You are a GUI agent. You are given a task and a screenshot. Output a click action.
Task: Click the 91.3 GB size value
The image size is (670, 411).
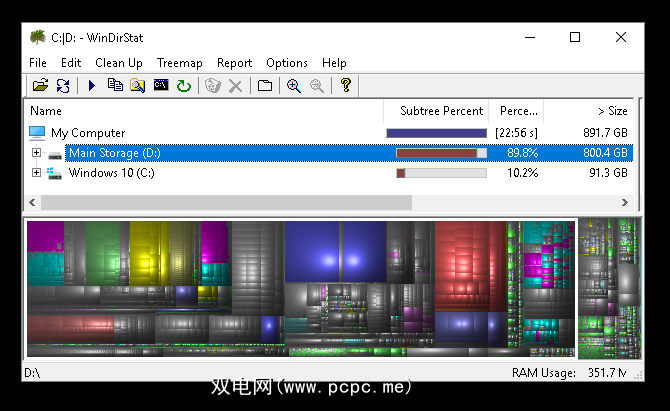tap(608, 173)
